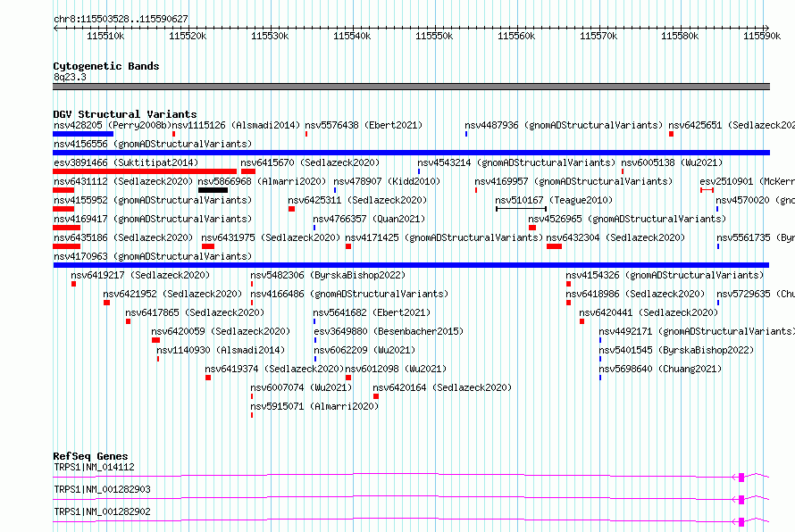The image size is (795, 532).
Task: Open variant nsv4171425 gnomAD label
Action: [444, 237]
